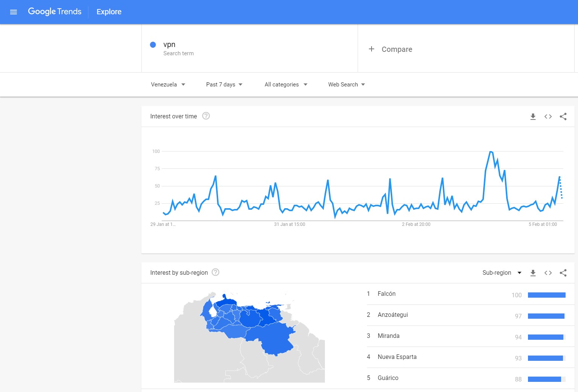Download Interest by sub-region CSV

pos(533,273)
